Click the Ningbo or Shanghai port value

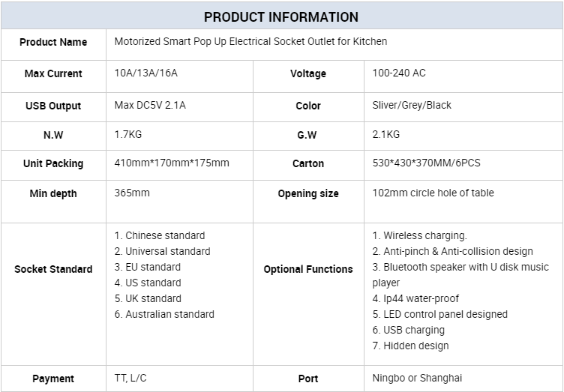point(417,378)
